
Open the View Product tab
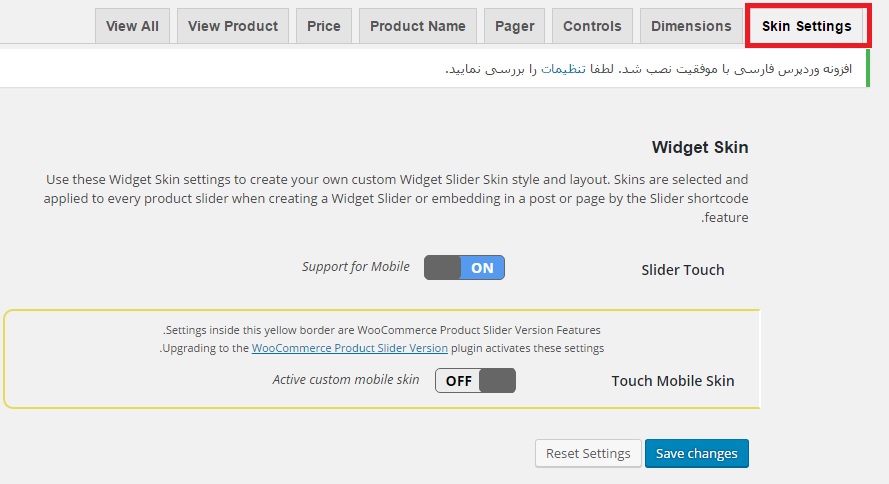point(233,26)
